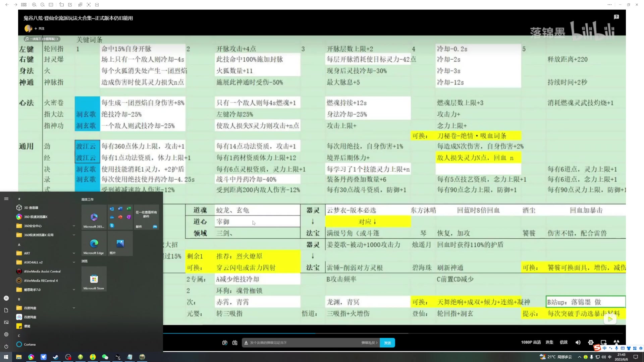Viewport: 644px width, 362px height.
Task: Open the uploader's avatar profile
Action: [28, 28]
